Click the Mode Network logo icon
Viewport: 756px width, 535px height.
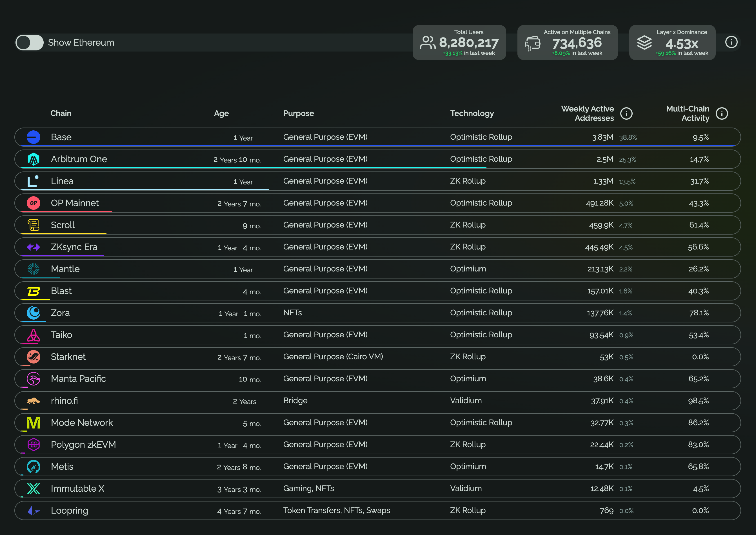click(33, 423)
